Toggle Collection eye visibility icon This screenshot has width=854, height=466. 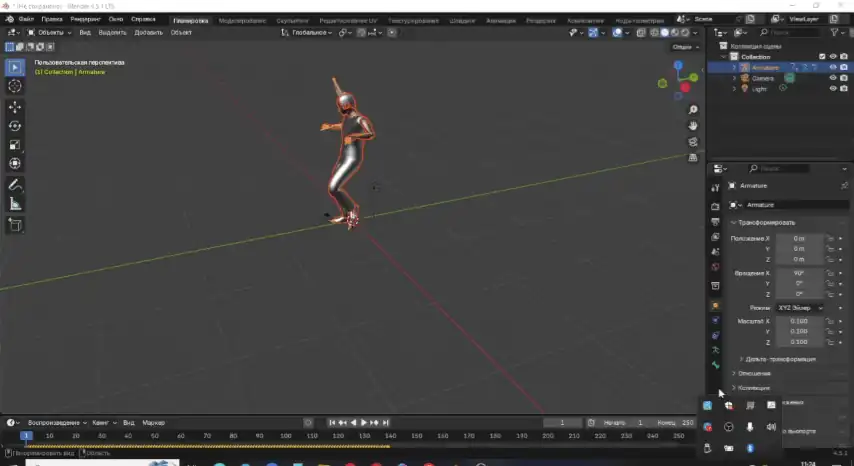[833, 57]
